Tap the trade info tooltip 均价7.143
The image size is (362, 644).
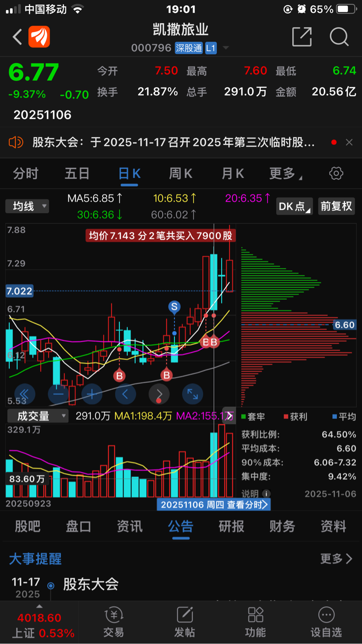[x=161, y=235]
